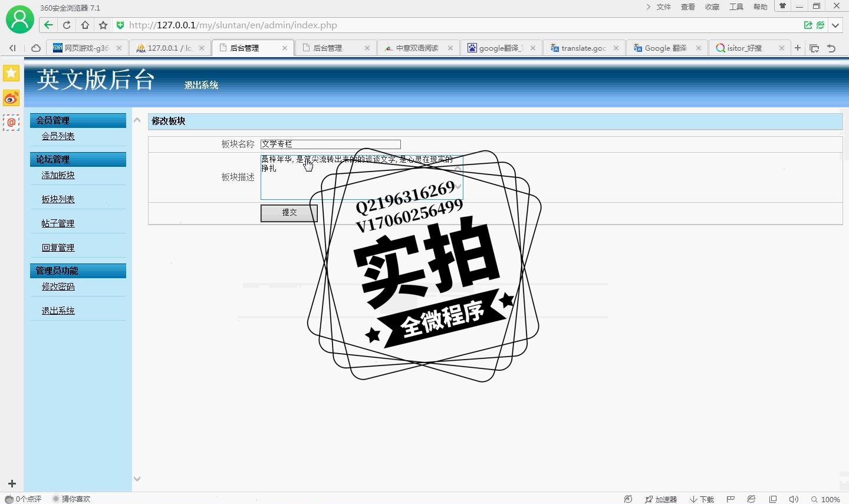Open the 帮助 menu

point(761,7)
